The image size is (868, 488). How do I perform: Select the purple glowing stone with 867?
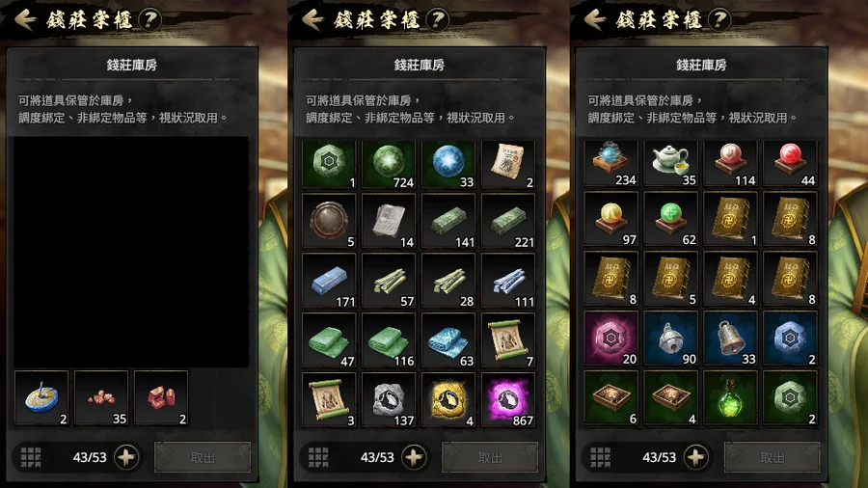click(x=508, y=400)
